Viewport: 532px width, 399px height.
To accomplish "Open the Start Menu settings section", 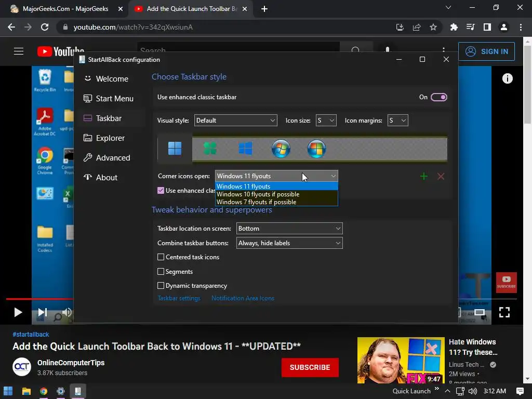I will pos(109,98).
